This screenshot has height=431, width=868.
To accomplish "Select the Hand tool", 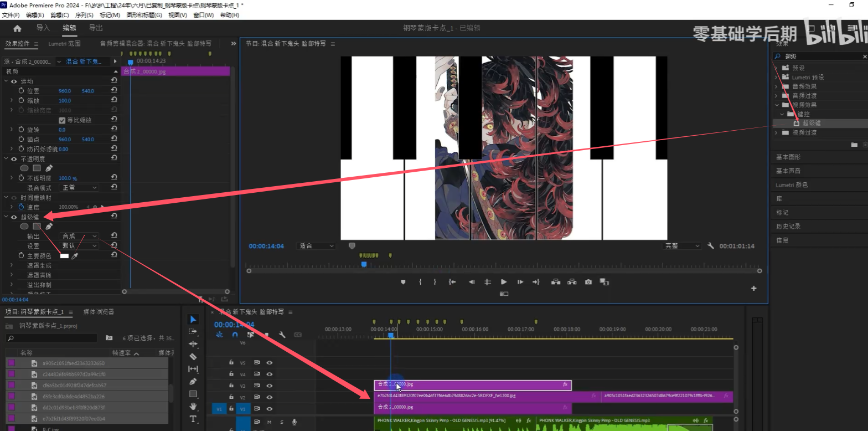I will click(193, 407).
